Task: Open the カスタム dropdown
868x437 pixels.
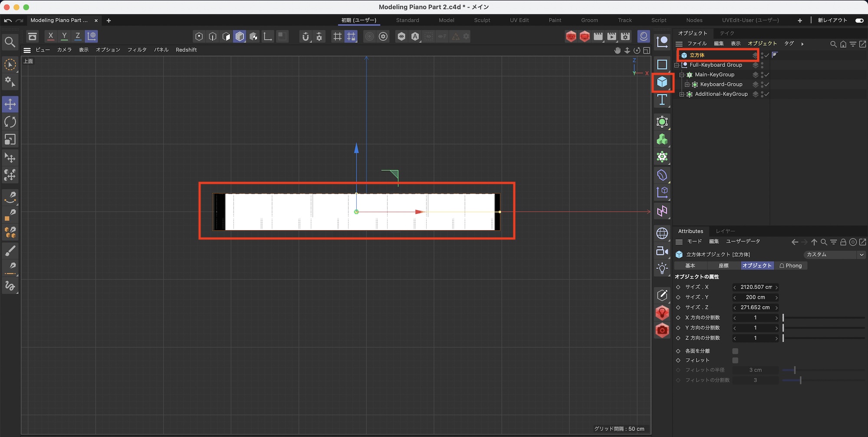Action: 834,255
